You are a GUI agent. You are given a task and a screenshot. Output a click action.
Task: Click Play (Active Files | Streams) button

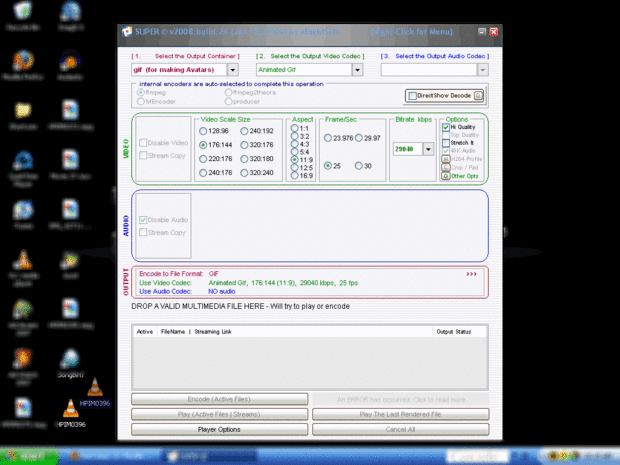219,414
